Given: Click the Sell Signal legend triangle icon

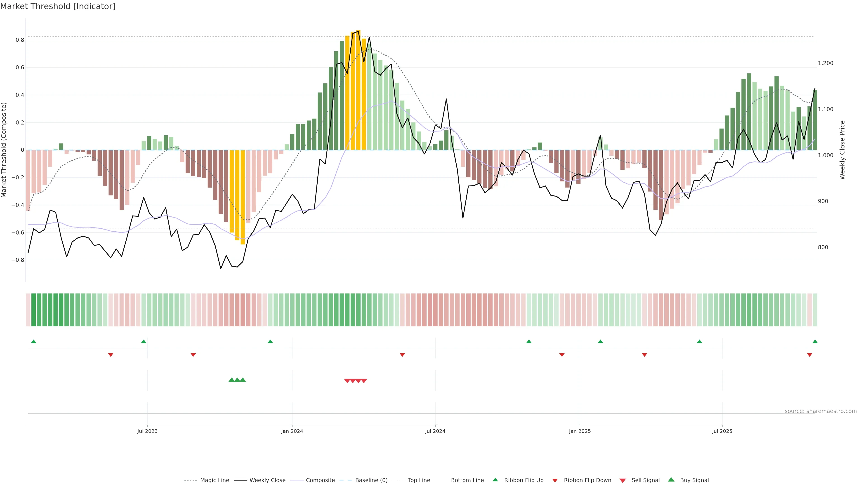Looking at the screenshot, I should click(622, 481).
